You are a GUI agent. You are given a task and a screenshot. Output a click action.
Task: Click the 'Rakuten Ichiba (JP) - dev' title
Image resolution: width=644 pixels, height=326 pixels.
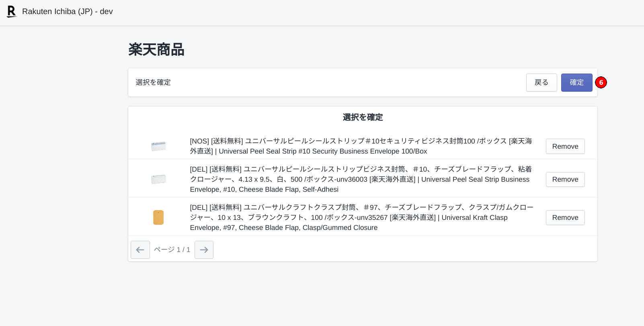pos(68,12)
